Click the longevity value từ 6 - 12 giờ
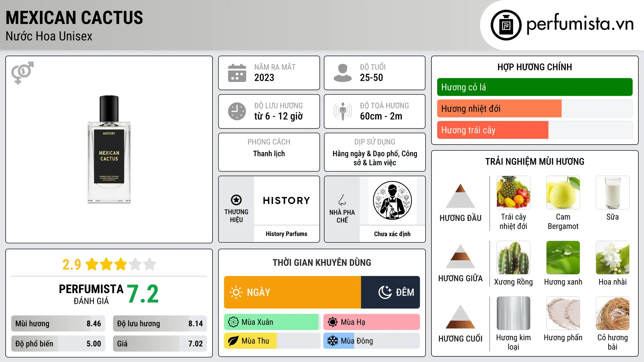Screen dimensions: 644x362 279,116
